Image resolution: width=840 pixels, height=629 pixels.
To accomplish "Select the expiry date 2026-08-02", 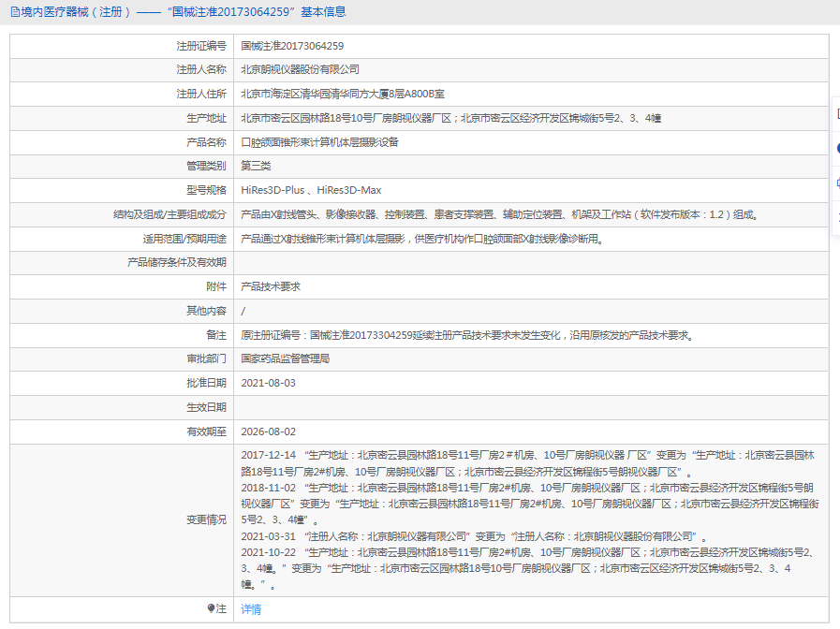I will 269,432.
